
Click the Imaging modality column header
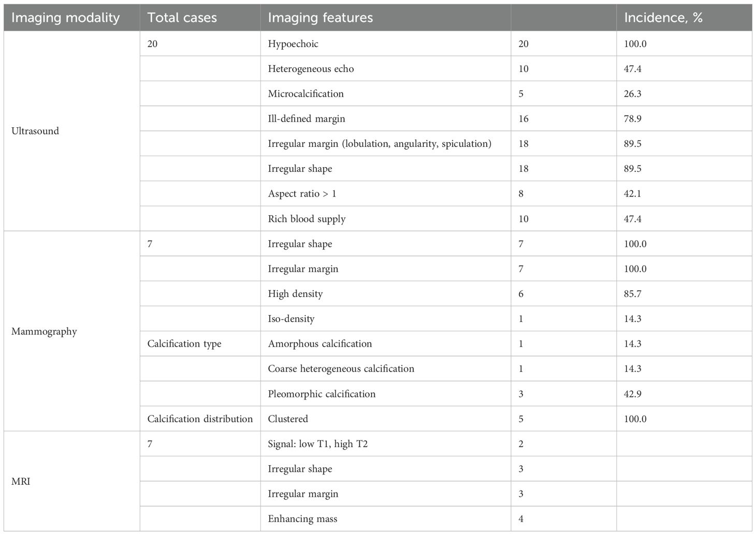click(x=65, y=18)
